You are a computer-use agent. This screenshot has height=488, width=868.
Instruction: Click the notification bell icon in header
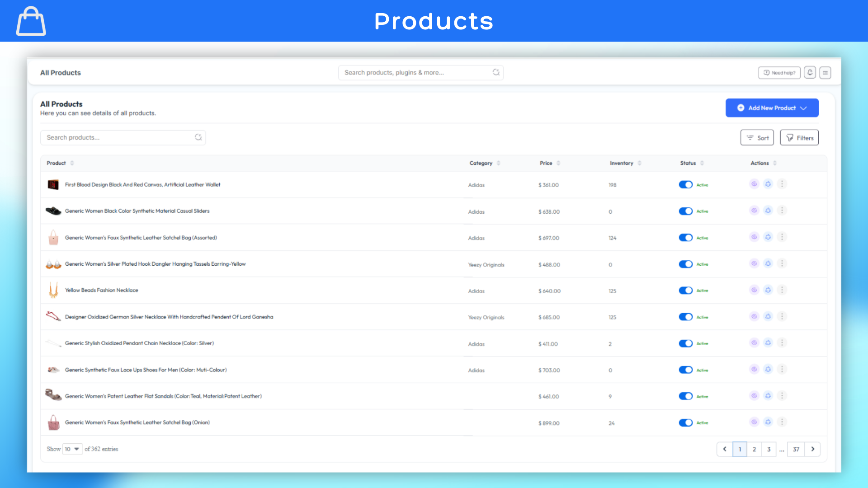click(x=810, y=73)
